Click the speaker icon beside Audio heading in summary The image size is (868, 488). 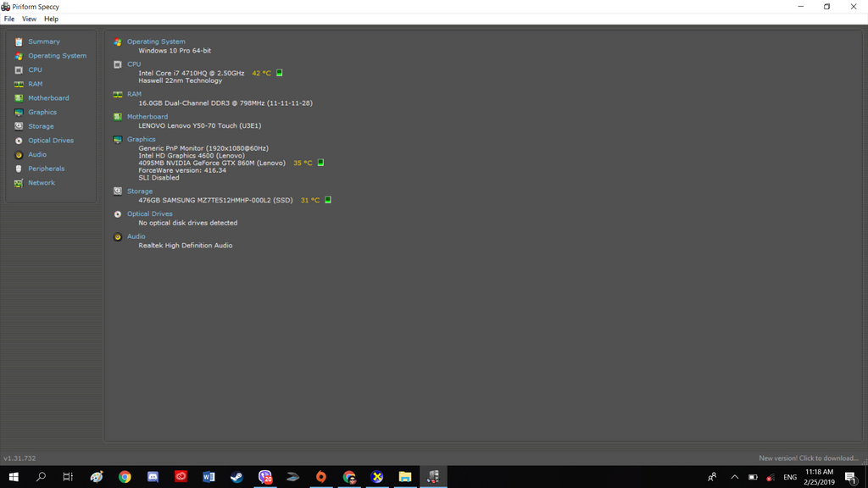(117, 237)
